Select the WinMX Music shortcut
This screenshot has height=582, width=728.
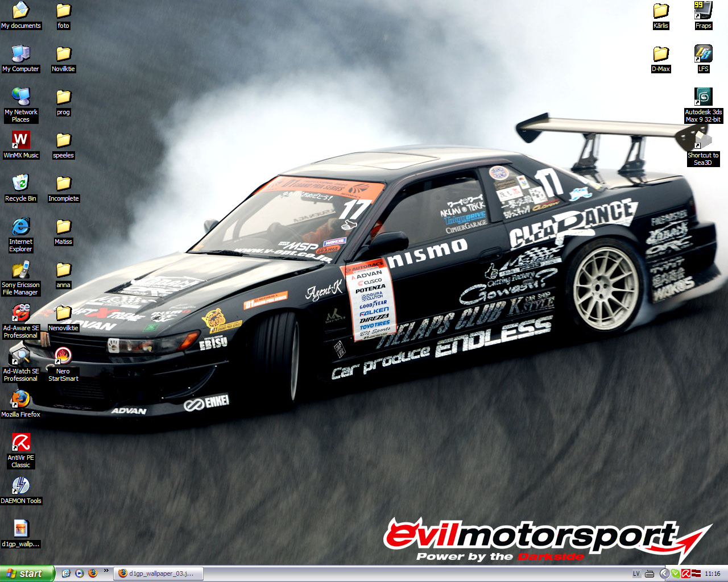pyautogui.click(x=21, y=145)
